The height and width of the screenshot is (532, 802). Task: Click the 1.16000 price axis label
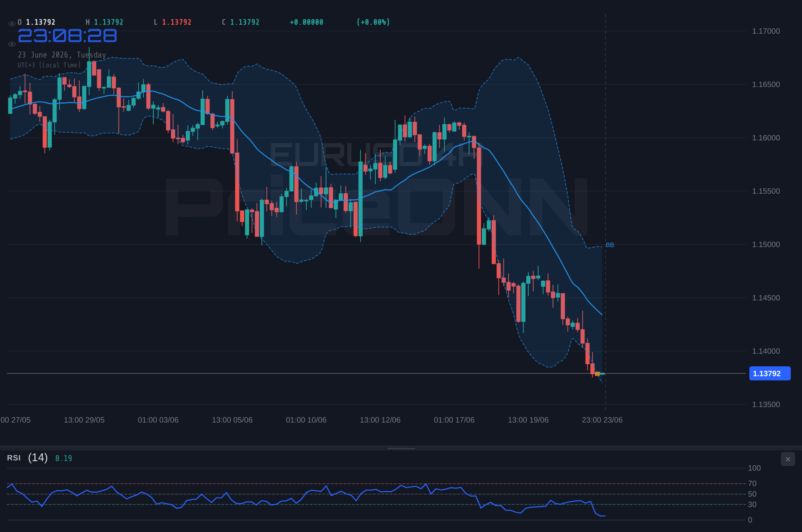point(766,138)
